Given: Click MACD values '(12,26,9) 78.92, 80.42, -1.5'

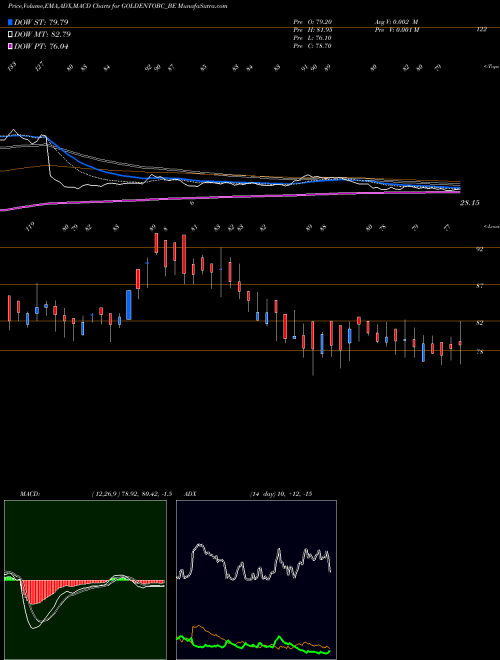Looking at the screenshot, I should coord(132,494).
